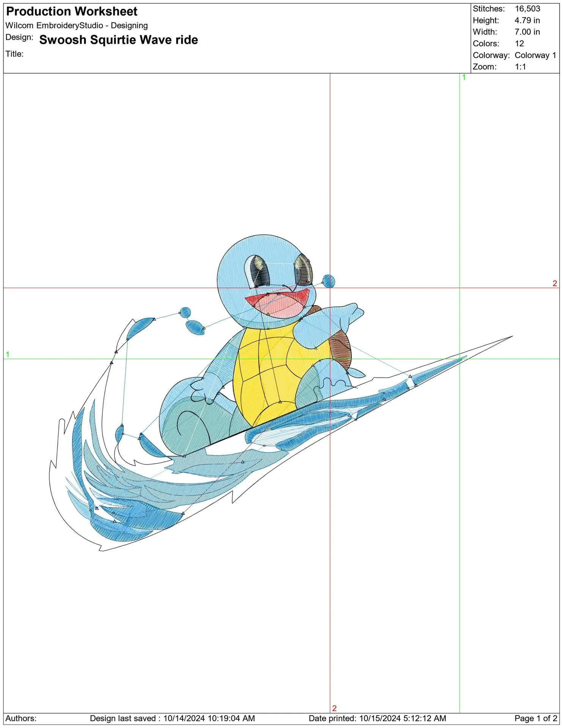Click the "Colorway:" label
The image size is (563, 728).
click(x=491, y=55)
